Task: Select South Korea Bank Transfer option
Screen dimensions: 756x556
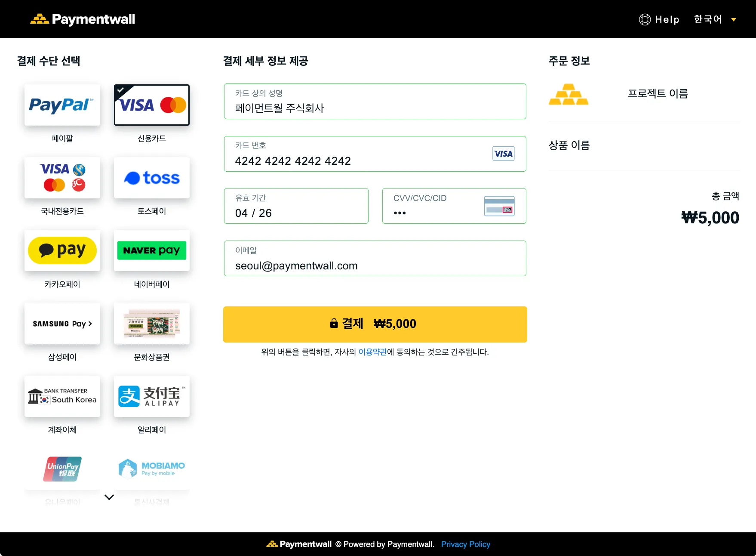Action: tap(62, 396)
